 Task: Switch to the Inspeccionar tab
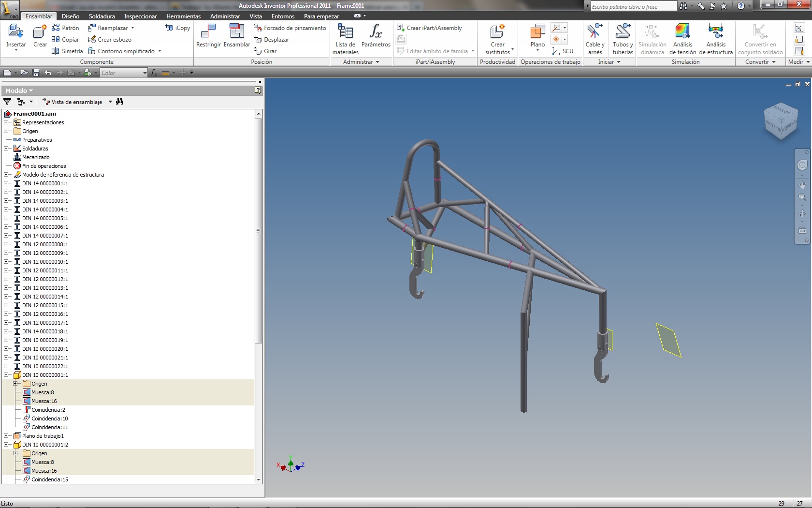click(x=141, y=16)
